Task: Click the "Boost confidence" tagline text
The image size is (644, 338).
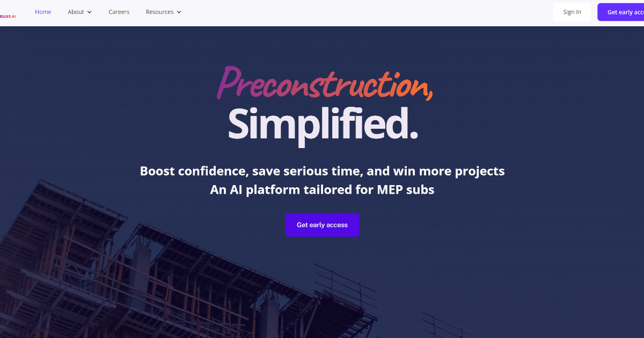Action: coord(193,171)
